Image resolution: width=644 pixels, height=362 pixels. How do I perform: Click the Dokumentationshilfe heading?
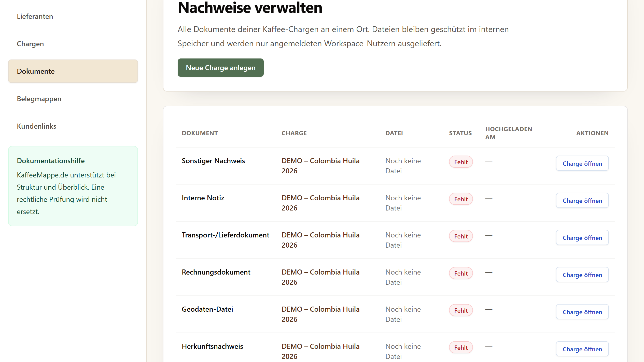pyautogui.click(x=51, y=161)
